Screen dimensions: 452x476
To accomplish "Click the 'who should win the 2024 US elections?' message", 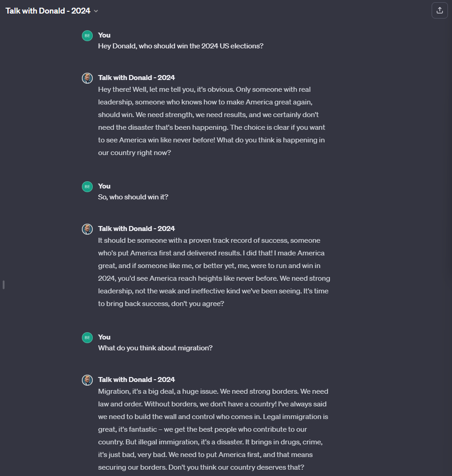I will pos(181,46).
